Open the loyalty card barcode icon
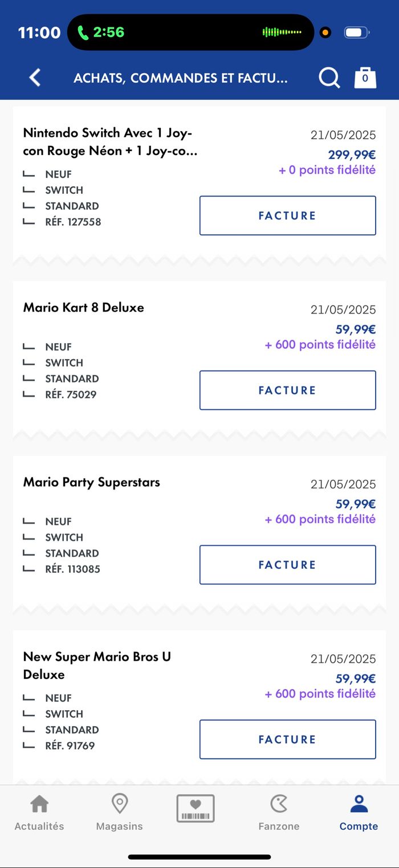 pyautogui.click(x=196, y=808)
